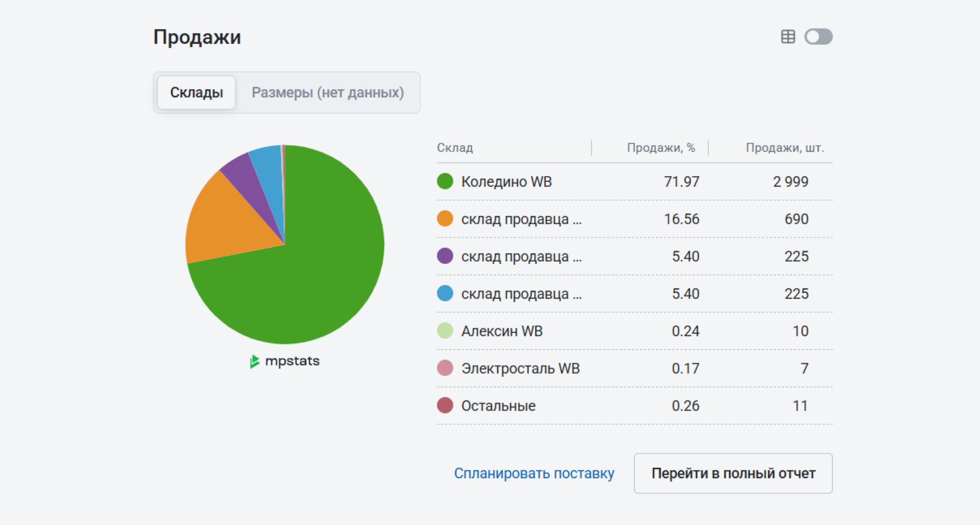Click the blue склад продавца legend dot

[445, 293]
